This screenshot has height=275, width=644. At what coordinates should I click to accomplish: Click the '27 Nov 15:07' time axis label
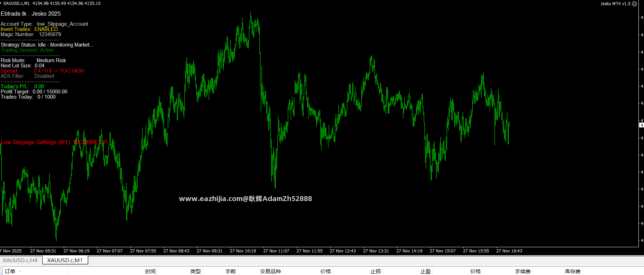[443, 251]
